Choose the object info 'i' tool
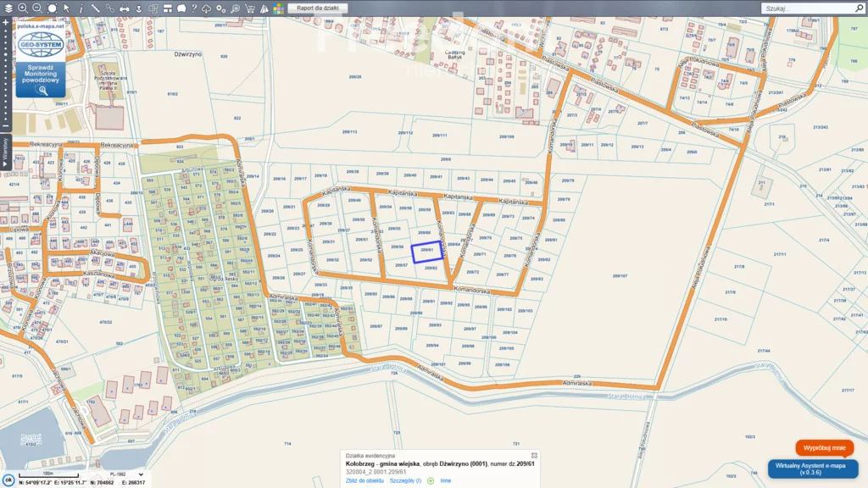Viewport: 868px width, 488px height. click(x=81, y=8)
